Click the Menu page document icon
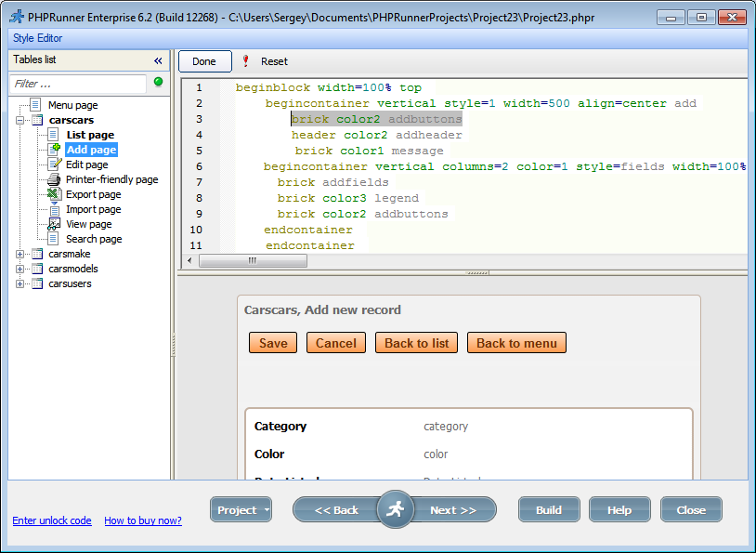 tap(35, 105)
